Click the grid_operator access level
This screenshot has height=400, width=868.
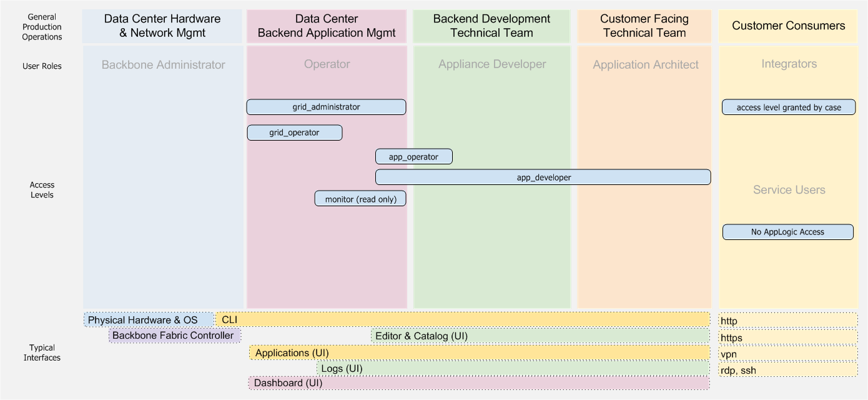coord(295,132)
